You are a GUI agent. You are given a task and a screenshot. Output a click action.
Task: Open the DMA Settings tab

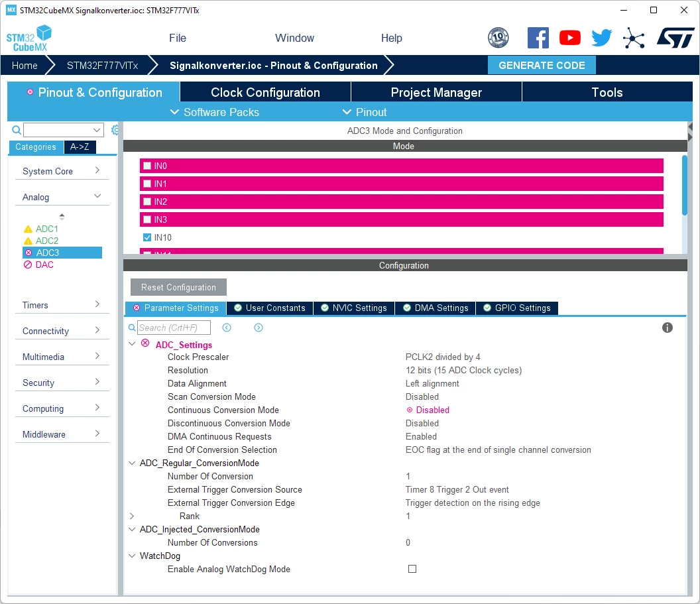[x=436, y=308]
